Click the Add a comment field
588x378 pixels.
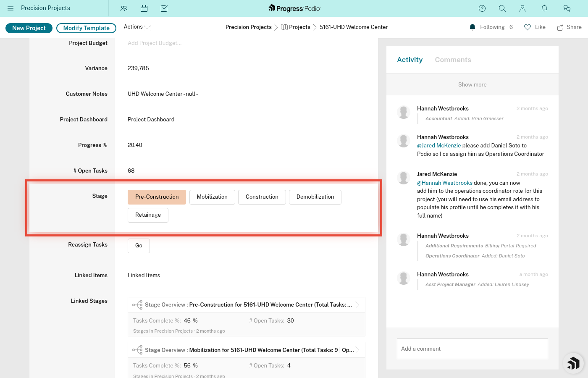[x=472, y=349]
